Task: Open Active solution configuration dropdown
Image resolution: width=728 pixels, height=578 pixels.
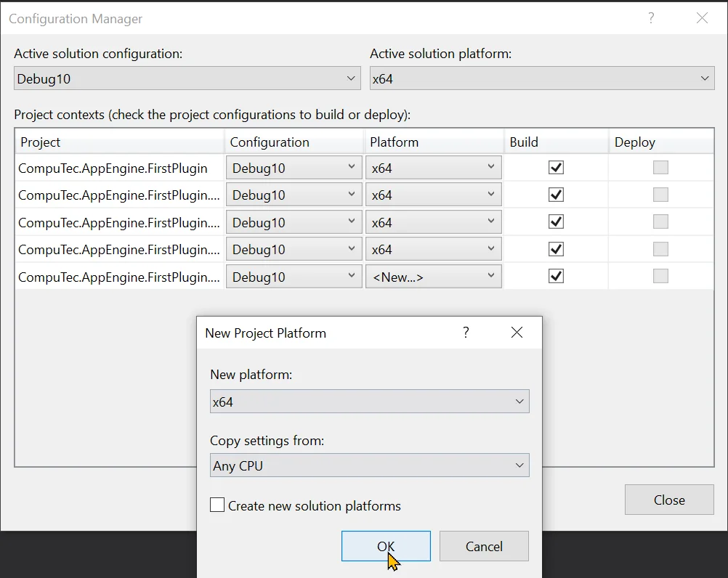Action: (x=187, y=78)
